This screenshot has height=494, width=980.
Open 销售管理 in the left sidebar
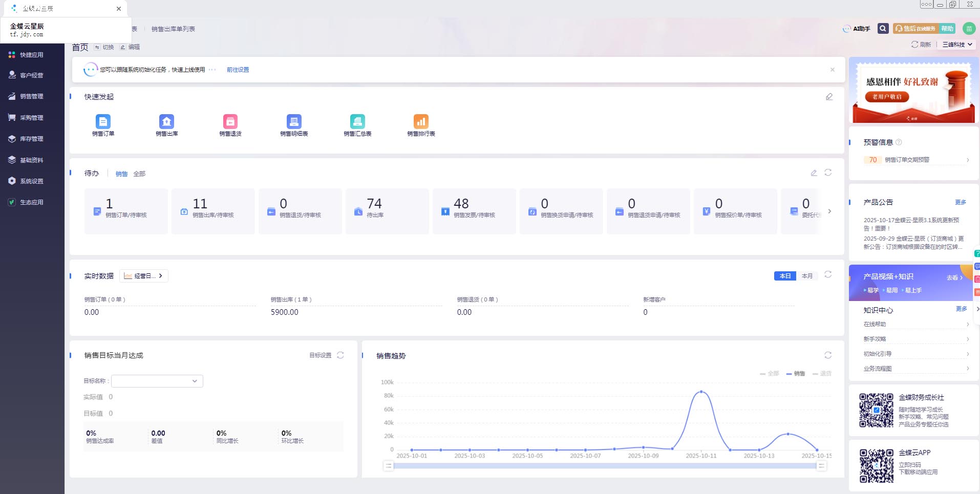31,96
